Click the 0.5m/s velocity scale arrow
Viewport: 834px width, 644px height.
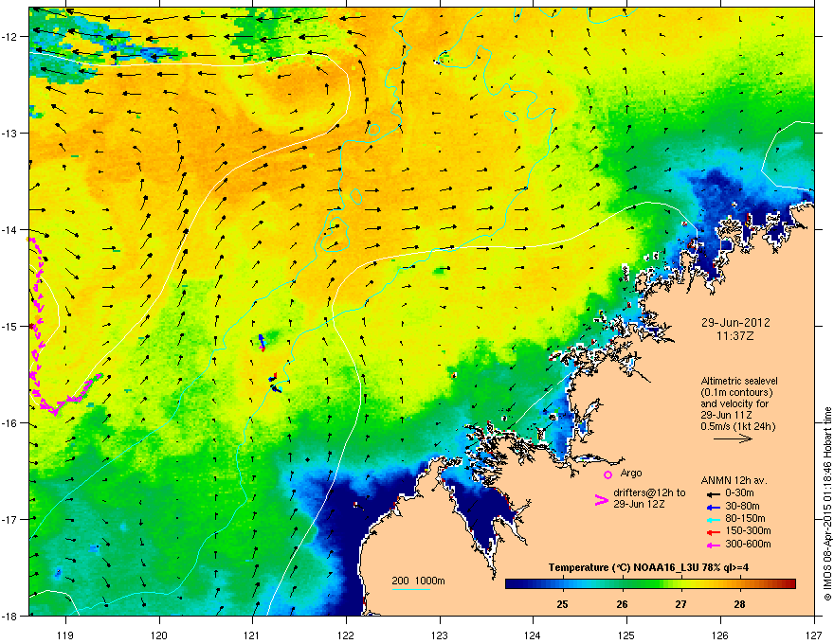(733, 438)
